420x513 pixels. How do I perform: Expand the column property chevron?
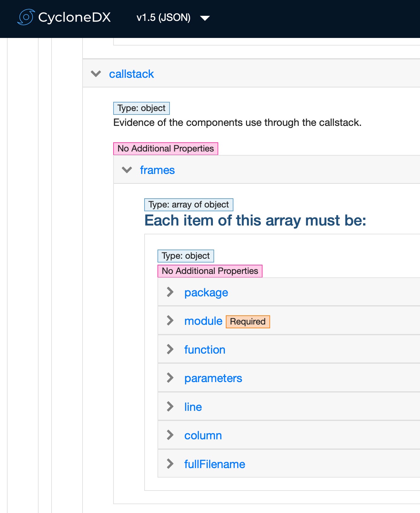click(170, 435)
